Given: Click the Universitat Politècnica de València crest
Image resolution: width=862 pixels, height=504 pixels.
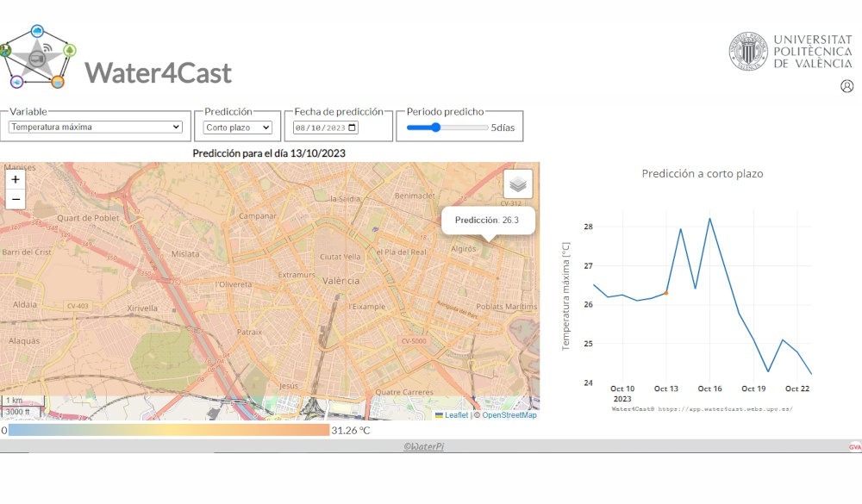Looking at the screenshot, I should (746, 50).
